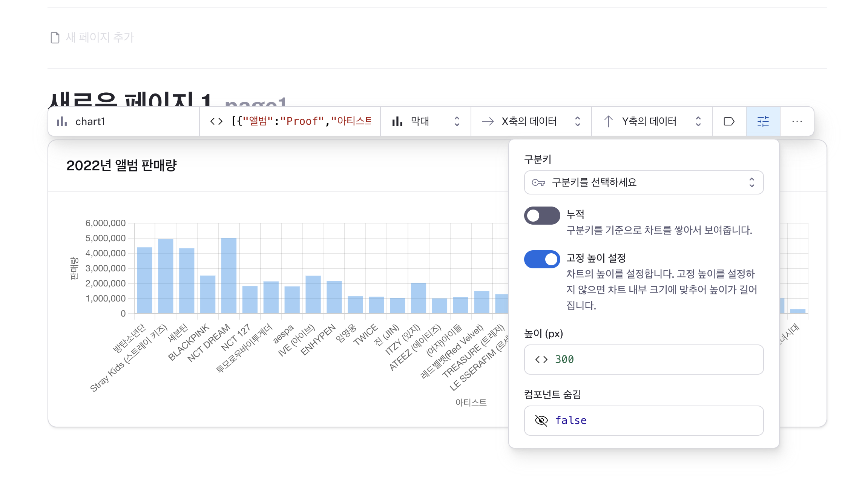Click the data code brackets icon
Screen dimensions: 868x499
point(216,121)
